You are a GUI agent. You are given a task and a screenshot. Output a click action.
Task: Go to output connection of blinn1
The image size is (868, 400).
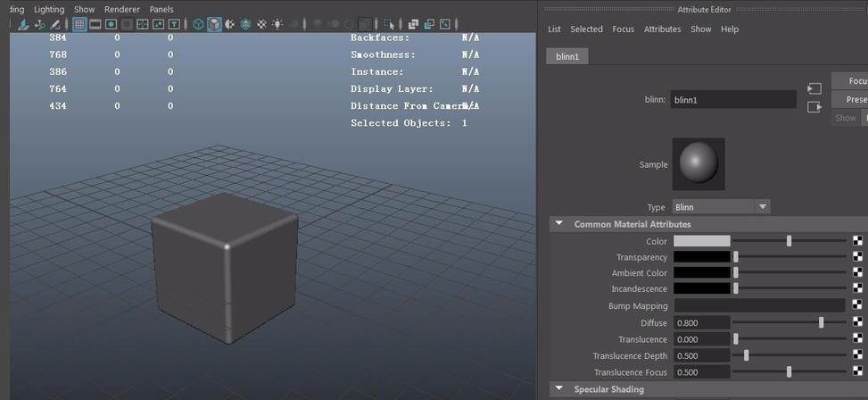pyautogui.click(x=814, y=107)
